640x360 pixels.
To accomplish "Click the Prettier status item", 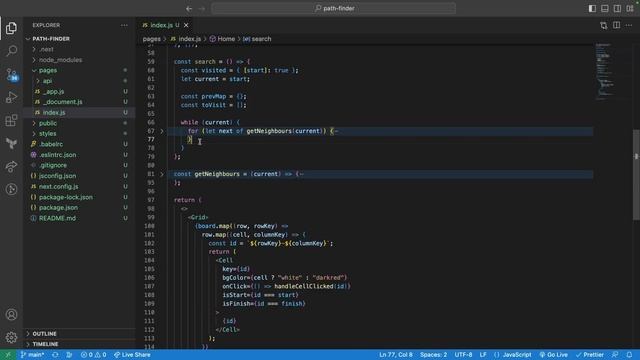I will pos(590,355).
